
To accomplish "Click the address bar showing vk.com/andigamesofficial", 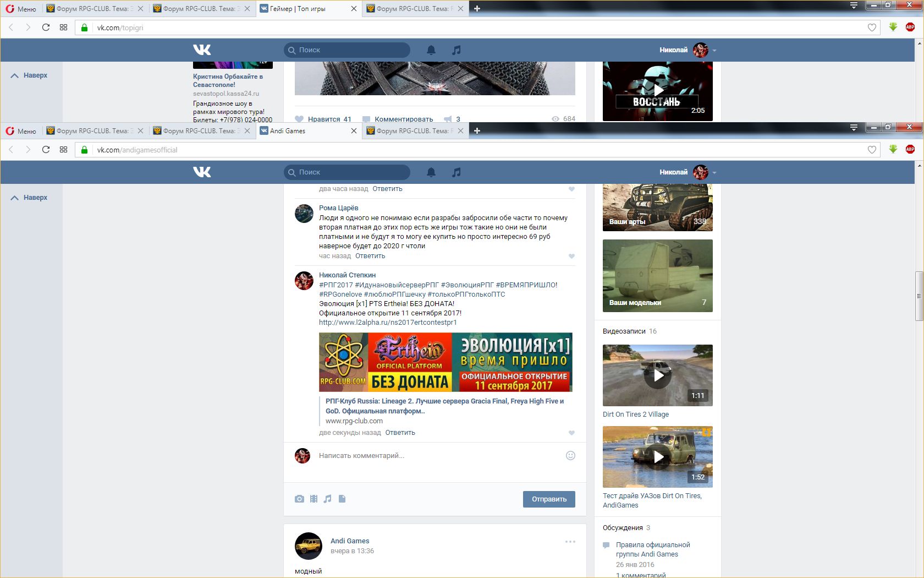I will tap(477, 150).
